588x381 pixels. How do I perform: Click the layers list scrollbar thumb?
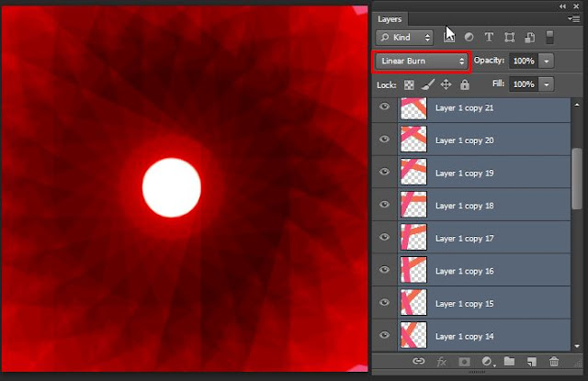pos(577,179)
